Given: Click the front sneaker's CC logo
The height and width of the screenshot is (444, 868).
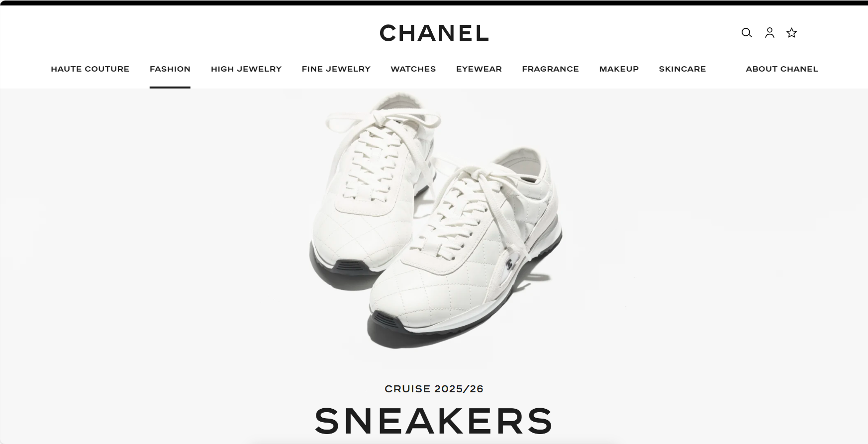Looking at the screenshot, I should 508,265.
